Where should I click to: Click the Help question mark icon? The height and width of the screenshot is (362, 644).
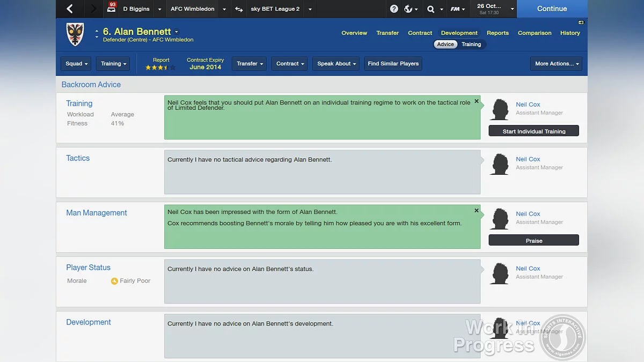click(393, 9)
